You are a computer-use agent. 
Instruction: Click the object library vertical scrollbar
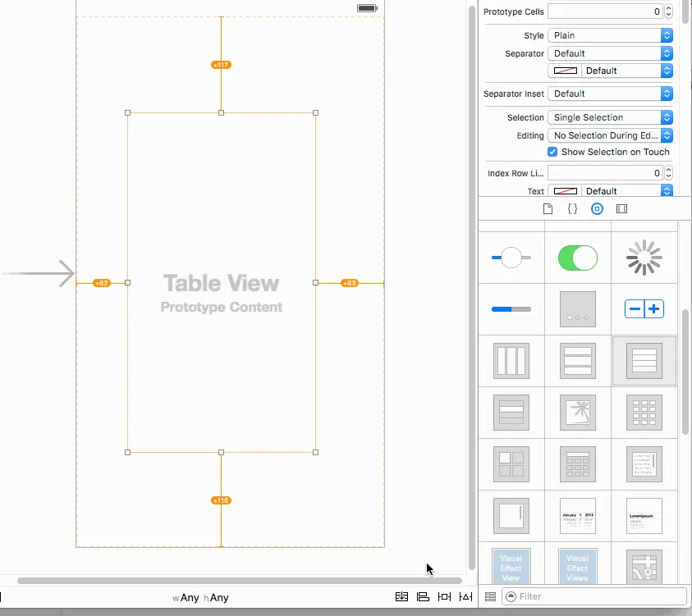click(685, 372)
